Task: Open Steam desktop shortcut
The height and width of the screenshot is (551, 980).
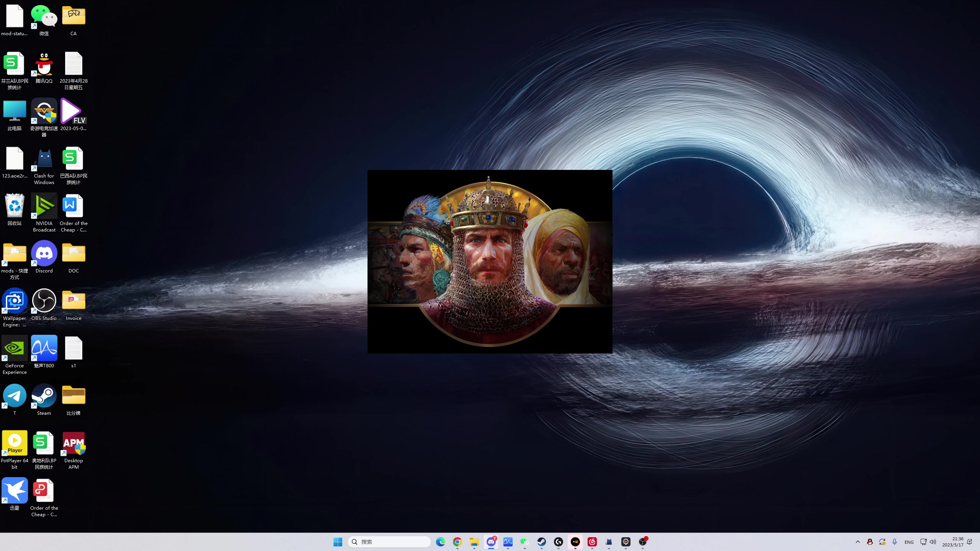Action: pos(44,396)
